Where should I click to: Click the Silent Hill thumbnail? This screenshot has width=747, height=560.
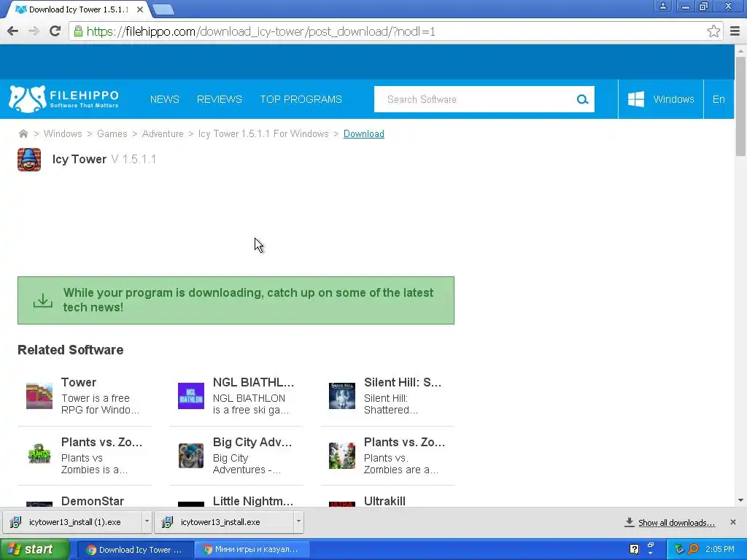[x=342, y=396]
